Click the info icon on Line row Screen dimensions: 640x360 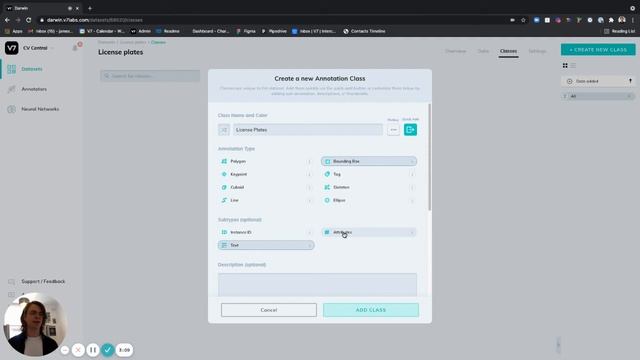coord(309,200)
